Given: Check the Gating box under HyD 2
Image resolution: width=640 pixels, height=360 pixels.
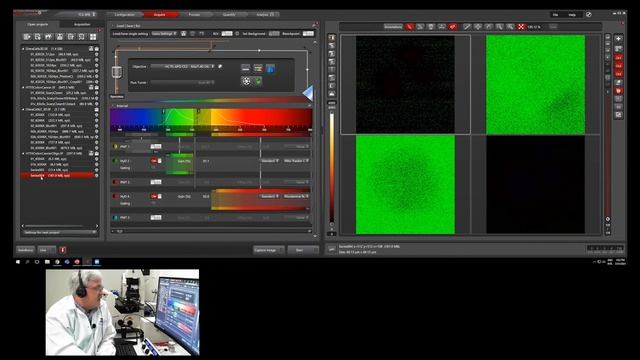Looking at the screenshot, I should point(153,167).
